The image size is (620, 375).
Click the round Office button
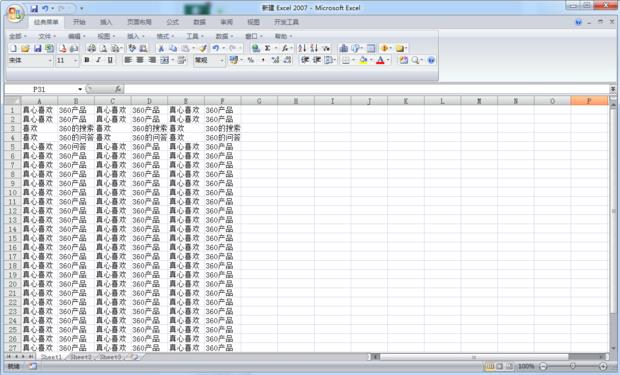tap(15, 14)
